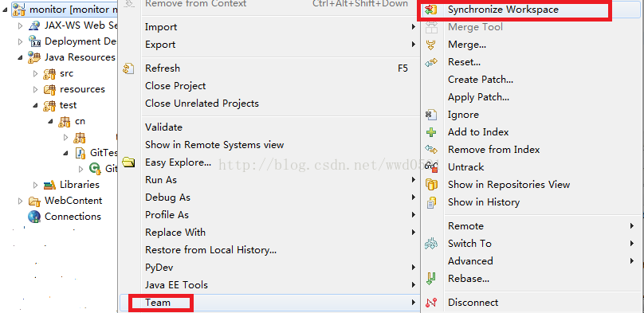Collapse the test folder node
This screenshot has width=644, height=313.
[x=36, y=105]
